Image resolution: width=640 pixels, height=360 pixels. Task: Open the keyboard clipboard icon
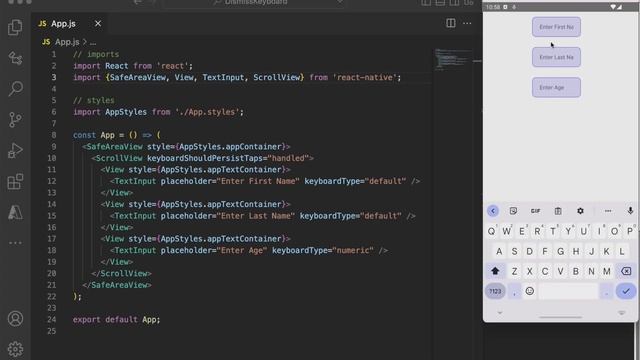pyautogui.click(x=558, y=211)
